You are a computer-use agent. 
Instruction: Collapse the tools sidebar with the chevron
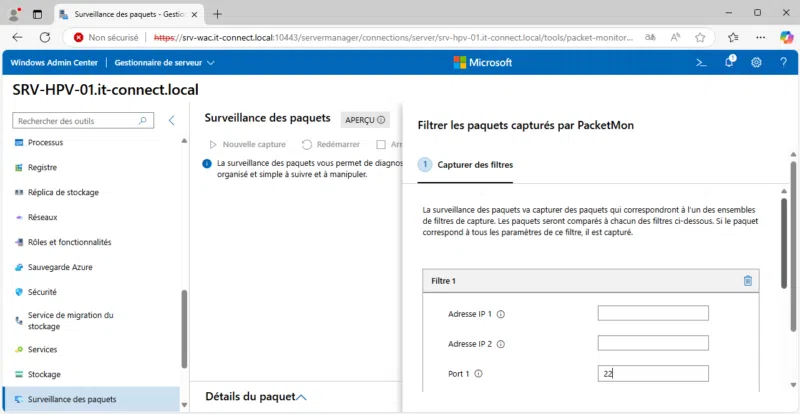[x=171, y=120]
